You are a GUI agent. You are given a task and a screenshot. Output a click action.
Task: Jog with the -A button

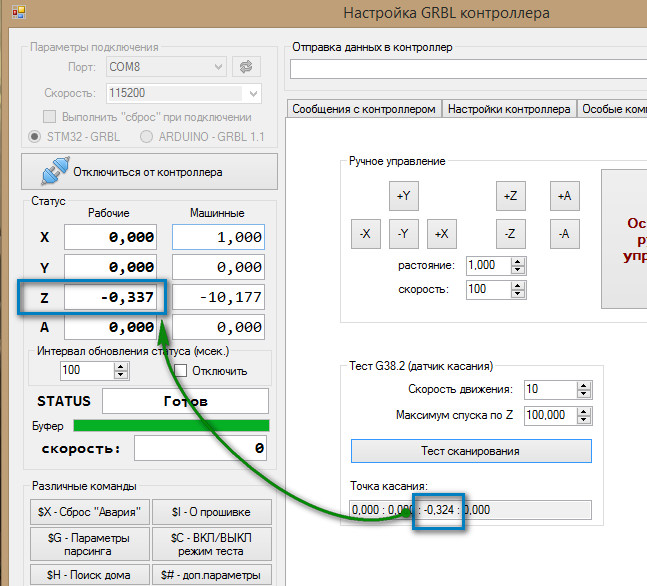(564, 234)
